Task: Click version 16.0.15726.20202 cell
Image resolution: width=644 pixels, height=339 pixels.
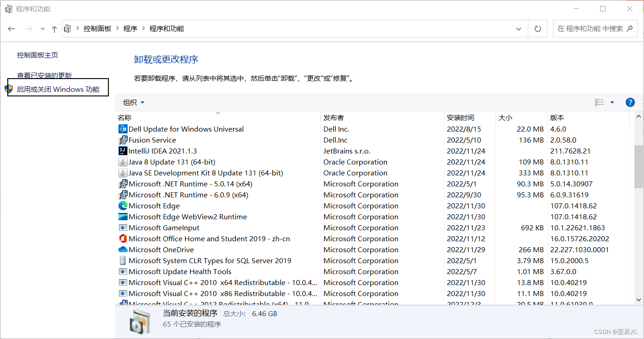Action: (580, 239)
